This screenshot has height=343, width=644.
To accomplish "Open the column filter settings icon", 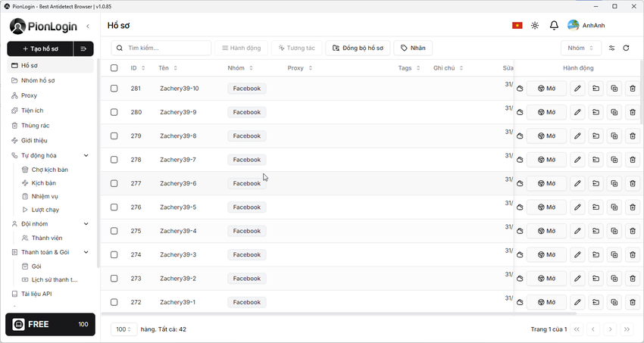I will click(x=612, y=48).
